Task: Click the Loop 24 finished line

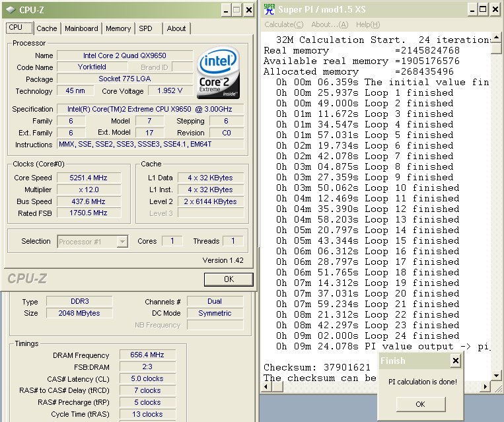Action: coord(367,335)
